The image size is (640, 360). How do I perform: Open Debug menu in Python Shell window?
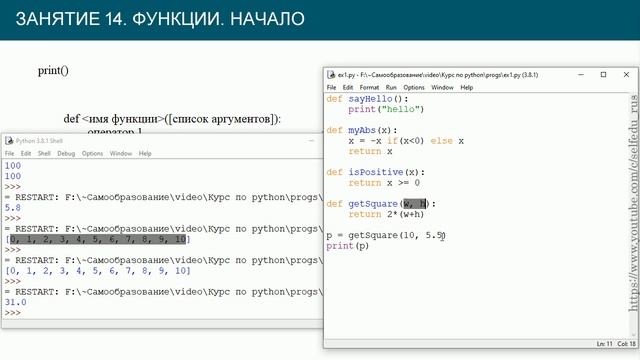click(66, 153)
